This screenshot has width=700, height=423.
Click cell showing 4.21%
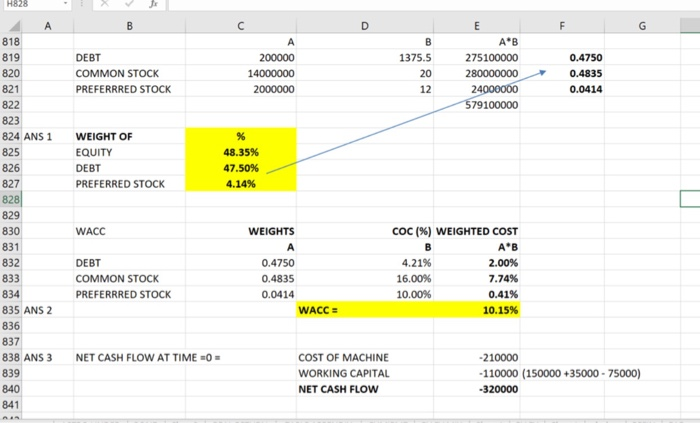coord(365,263)
